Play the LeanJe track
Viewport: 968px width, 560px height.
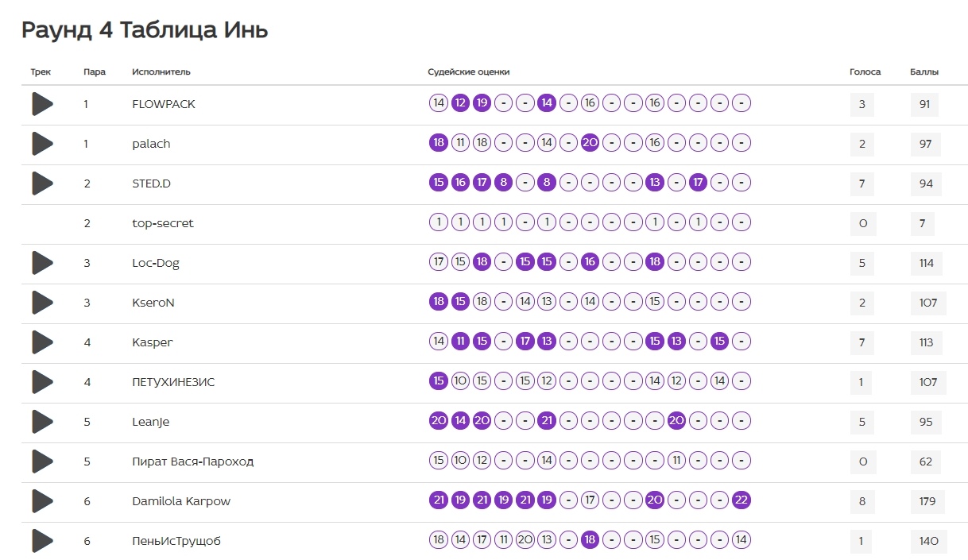42,422
